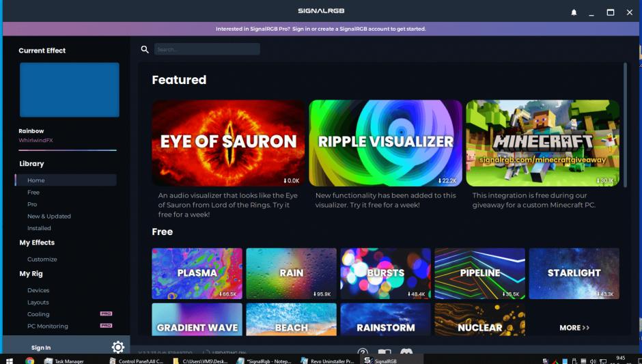Open SignalRgb Notepad taskbar item

(x=264, y=361)
